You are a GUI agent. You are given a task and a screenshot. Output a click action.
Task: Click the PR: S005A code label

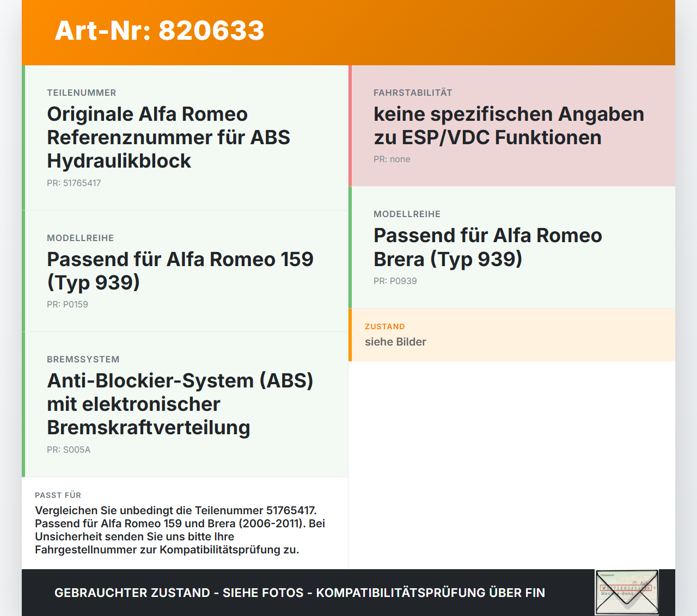(69, 450)
